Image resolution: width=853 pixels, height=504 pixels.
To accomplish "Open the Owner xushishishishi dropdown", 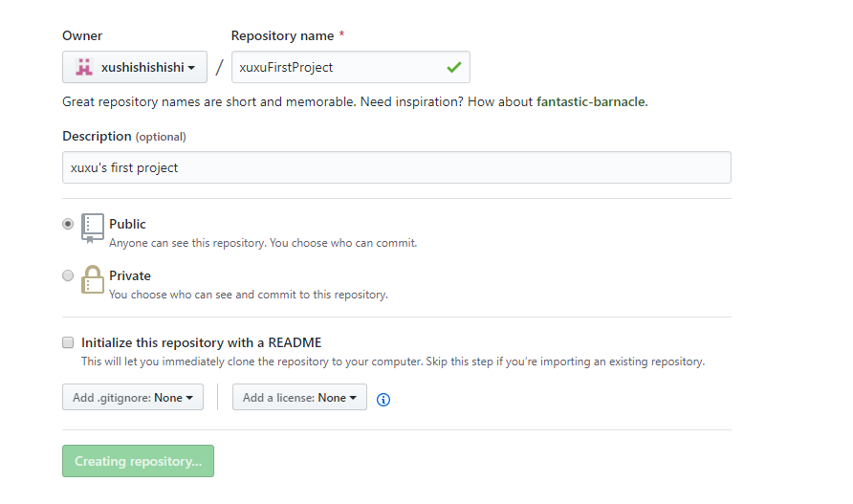I will [135, 67].
